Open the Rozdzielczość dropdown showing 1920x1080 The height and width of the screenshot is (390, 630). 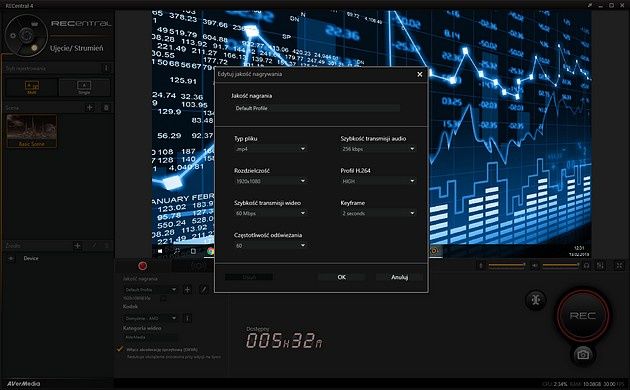tap(270, 181)
